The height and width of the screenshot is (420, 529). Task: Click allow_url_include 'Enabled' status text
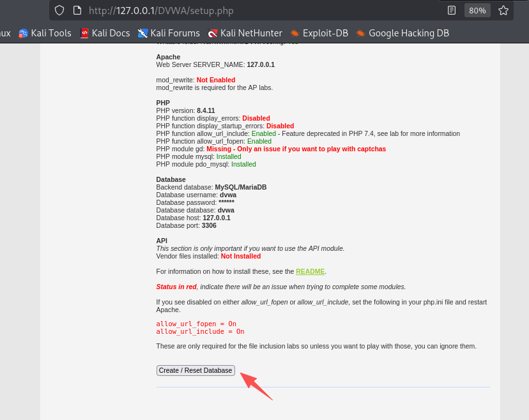pos(264,133)
